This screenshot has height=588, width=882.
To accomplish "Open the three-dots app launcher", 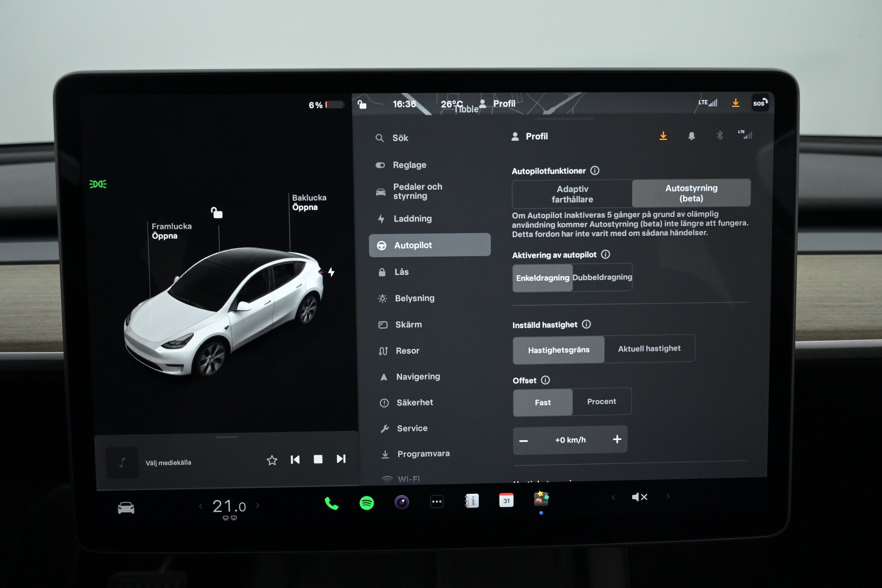I will 436,502.
